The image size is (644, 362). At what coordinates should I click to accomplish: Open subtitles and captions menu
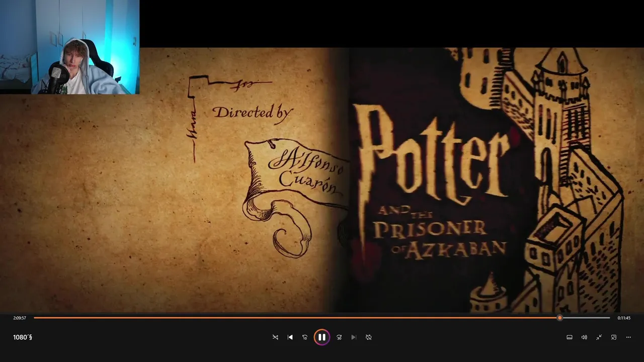click(x=570, y=337)
